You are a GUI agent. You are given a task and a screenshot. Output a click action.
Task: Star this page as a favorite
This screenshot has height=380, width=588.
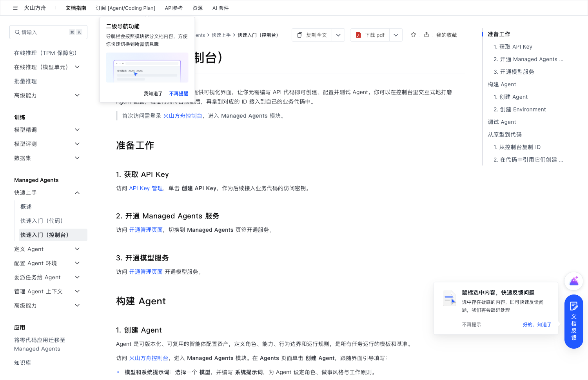coord(413,35)
